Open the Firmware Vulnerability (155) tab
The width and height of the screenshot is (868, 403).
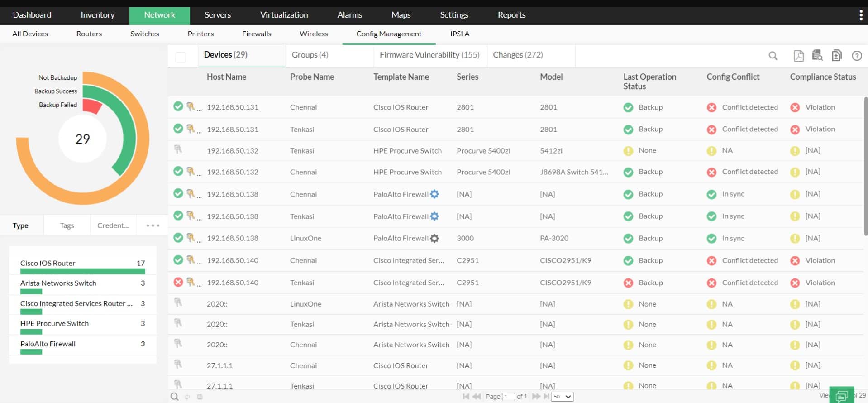(429, 55)
